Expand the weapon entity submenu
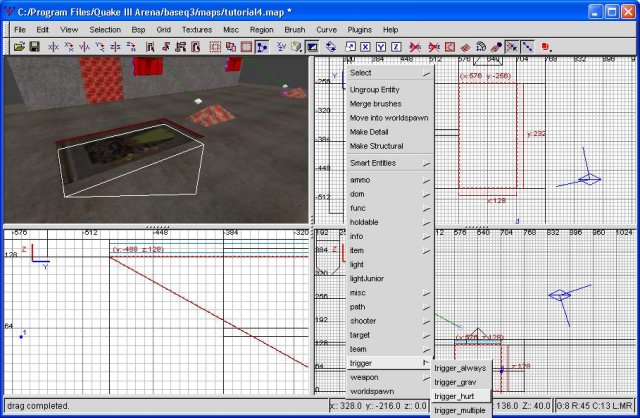 click(x=390, y=378)
